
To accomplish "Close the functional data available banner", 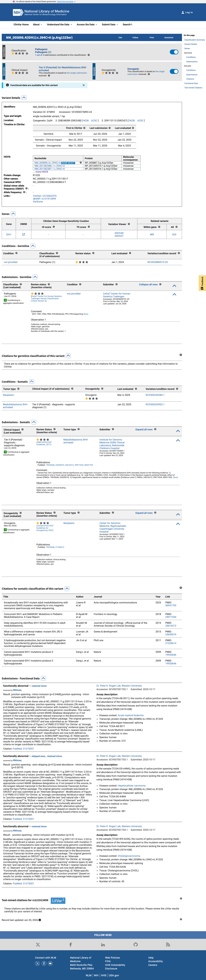I will (x=84, y=85).
